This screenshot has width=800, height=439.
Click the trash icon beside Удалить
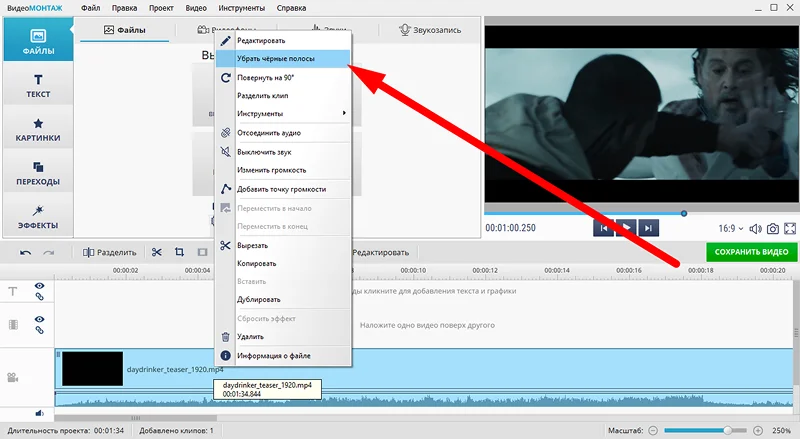point(226,337)
